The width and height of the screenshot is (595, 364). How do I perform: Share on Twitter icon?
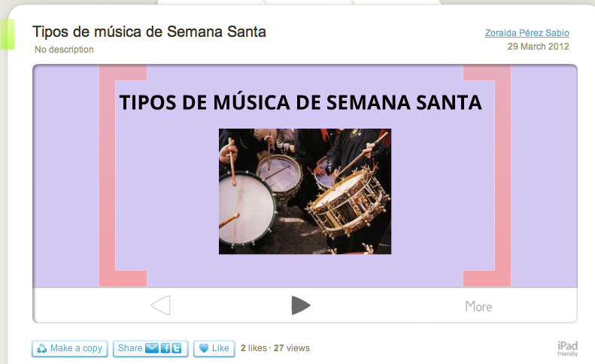click(177, 348)
